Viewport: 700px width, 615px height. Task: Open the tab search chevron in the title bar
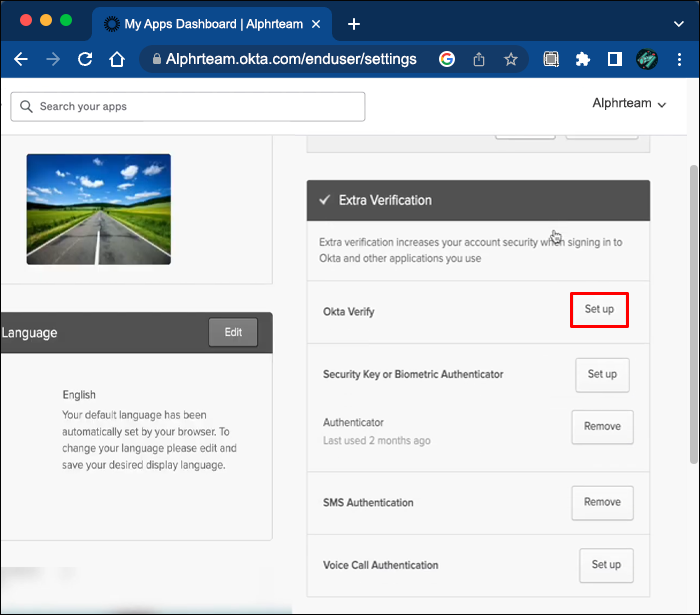[678, 24]
